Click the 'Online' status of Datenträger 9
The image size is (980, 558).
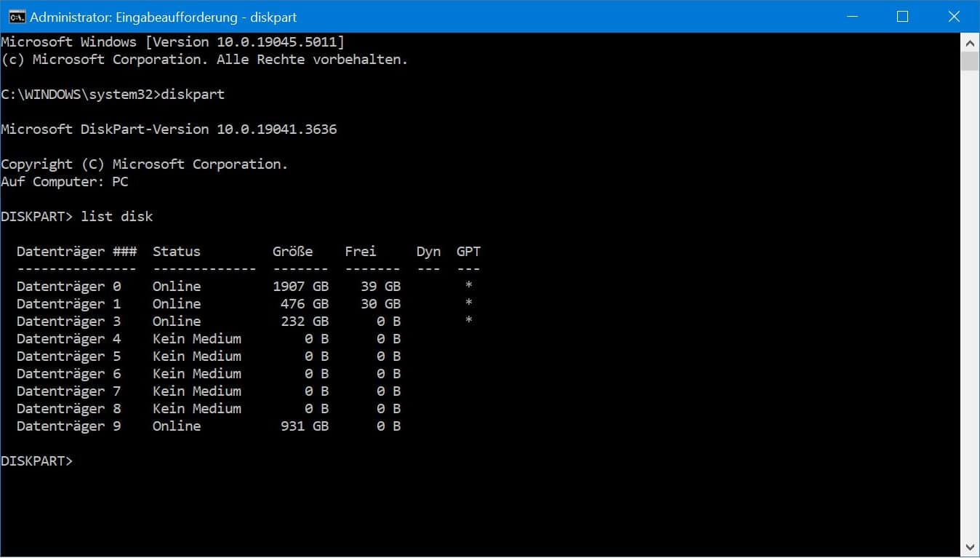[x=177, y=426]
